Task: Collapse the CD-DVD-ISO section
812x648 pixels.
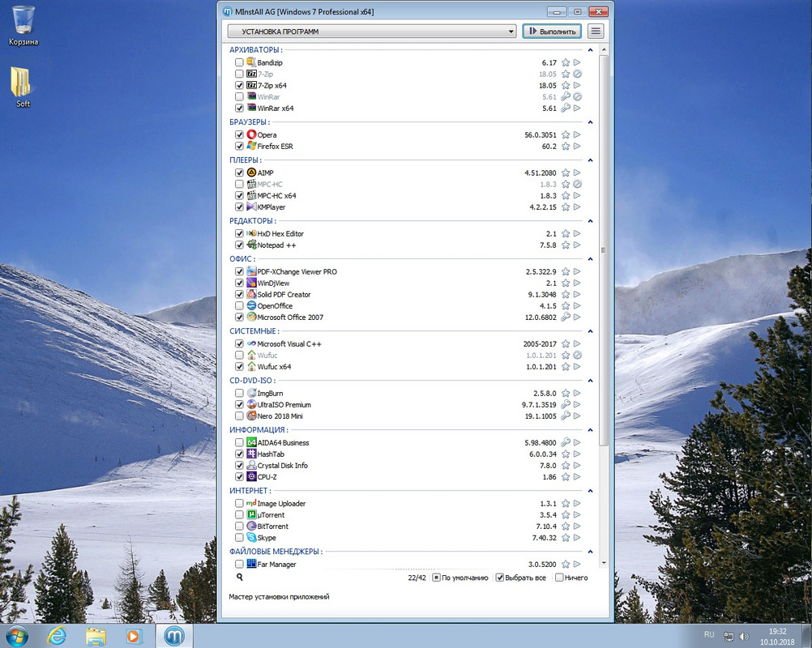Action: [590, 381]
